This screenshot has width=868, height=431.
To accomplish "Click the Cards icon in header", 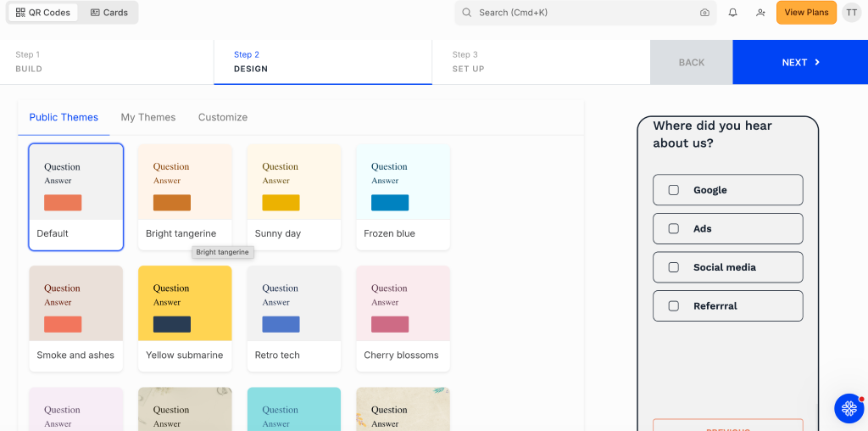I will tap(95, 12).
